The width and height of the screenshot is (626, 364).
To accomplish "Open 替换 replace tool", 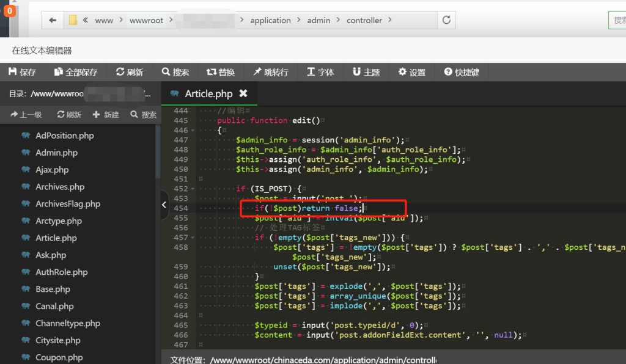I will click(x=220, y=72).
